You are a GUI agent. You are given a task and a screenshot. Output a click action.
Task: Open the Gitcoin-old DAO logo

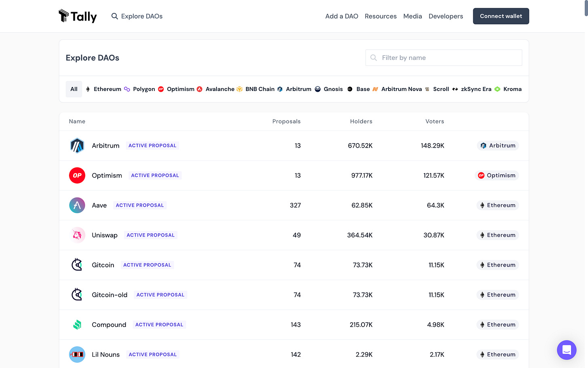click(x=77, y=295)
